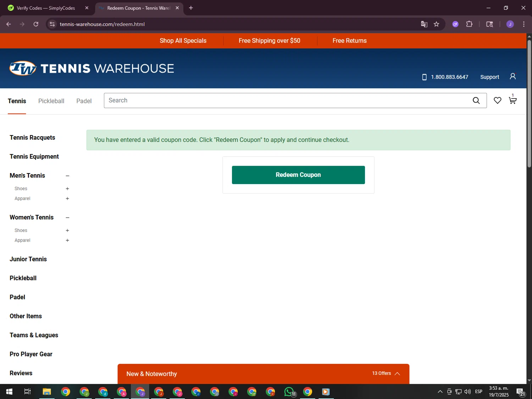Open Task View on taskbar

coord(27,392)
